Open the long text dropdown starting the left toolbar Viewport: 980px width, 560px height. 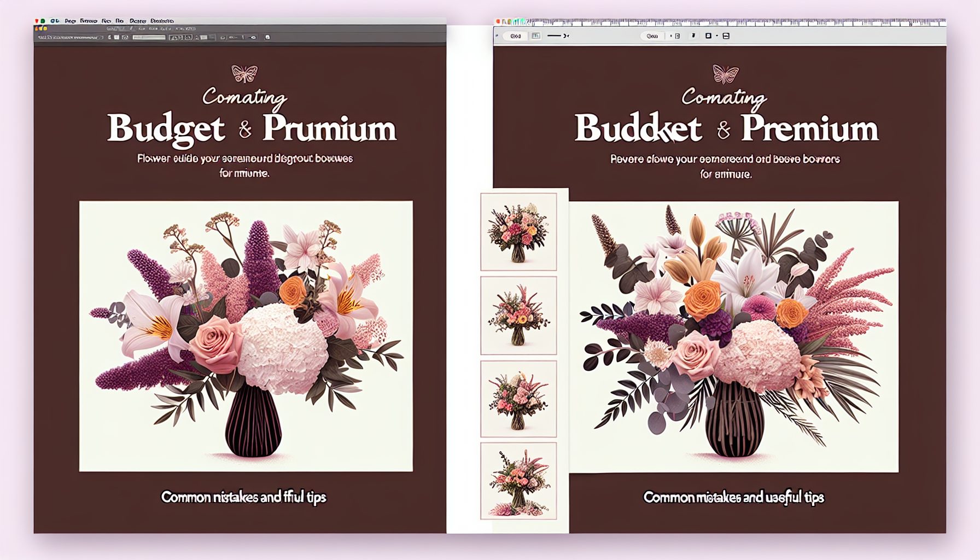pyautogui.click(x=69, y=38)
